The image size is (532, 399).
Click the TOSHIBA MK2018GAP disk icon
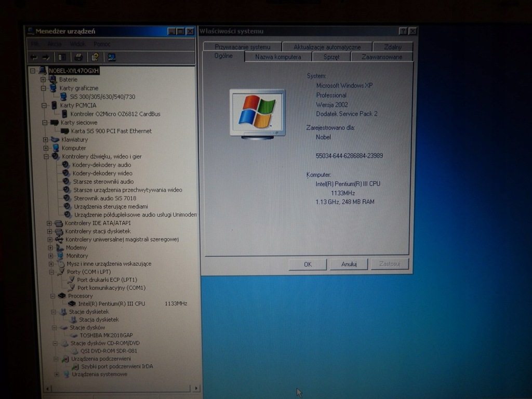point(74,335)
